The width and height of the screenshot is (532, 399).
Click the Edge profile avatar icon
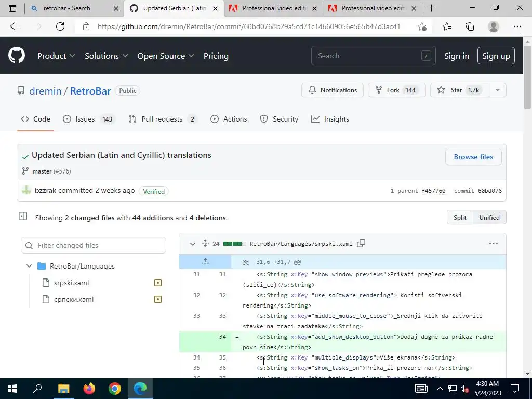tap(494, 26)
